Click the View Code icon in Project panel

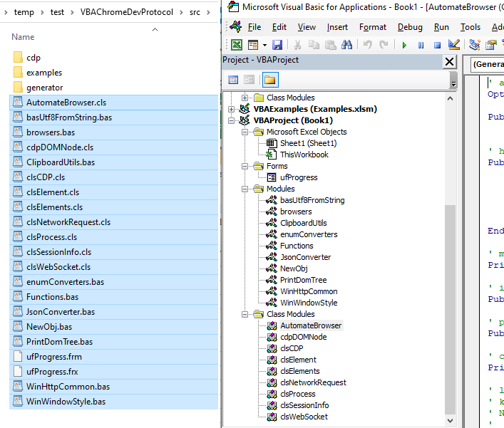click(x=233, y=80)
